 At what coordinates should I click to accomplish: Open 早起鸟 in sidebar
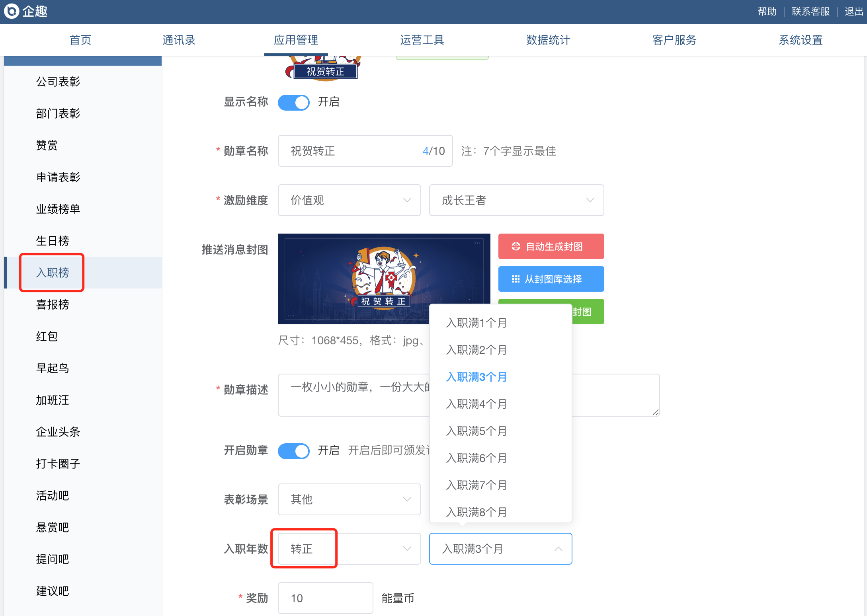coord(83,368)
